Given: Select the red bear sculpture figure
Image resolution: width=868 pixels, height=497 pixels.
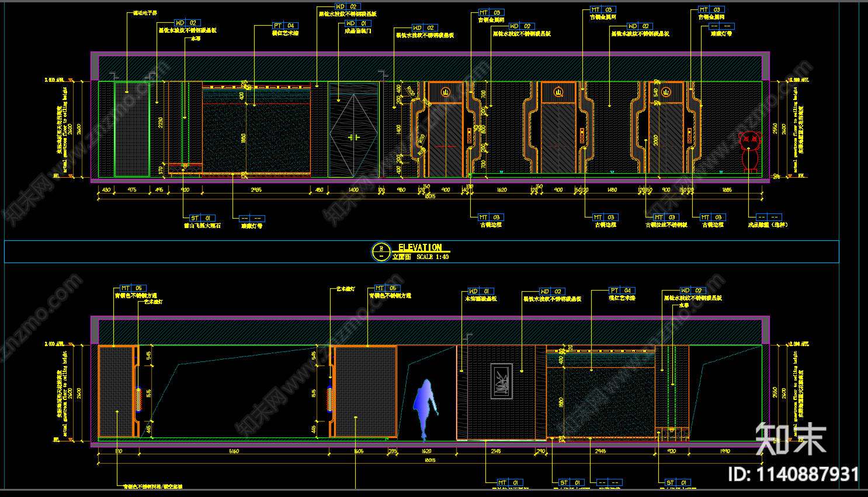Looking at the screenshot, I should click(750, 151).
